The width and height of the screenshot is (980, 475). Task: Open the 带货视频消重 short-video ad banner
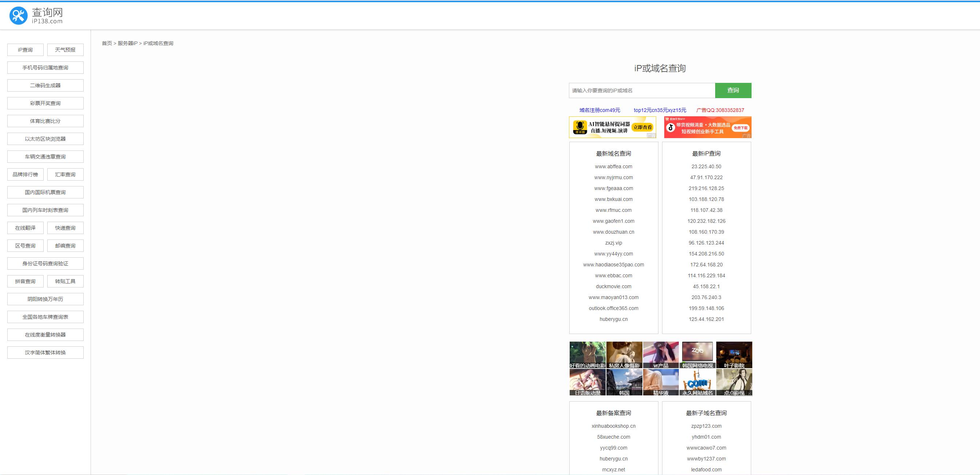point(708,127)
